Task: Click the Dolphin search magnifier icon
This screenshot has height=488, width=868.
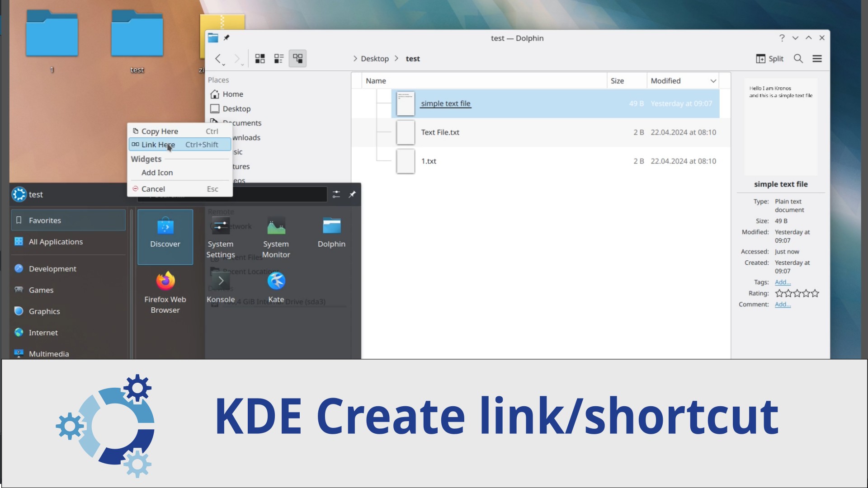Action: 798,59
